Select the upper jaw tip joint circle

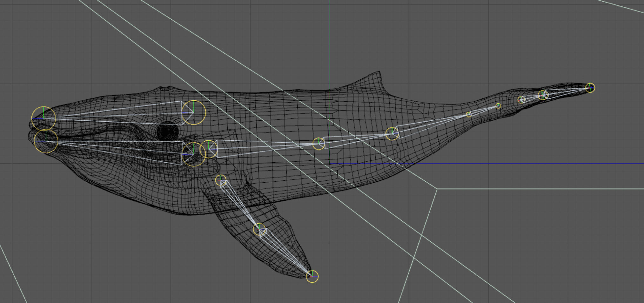pyautogui.click(x=44, y=118)
